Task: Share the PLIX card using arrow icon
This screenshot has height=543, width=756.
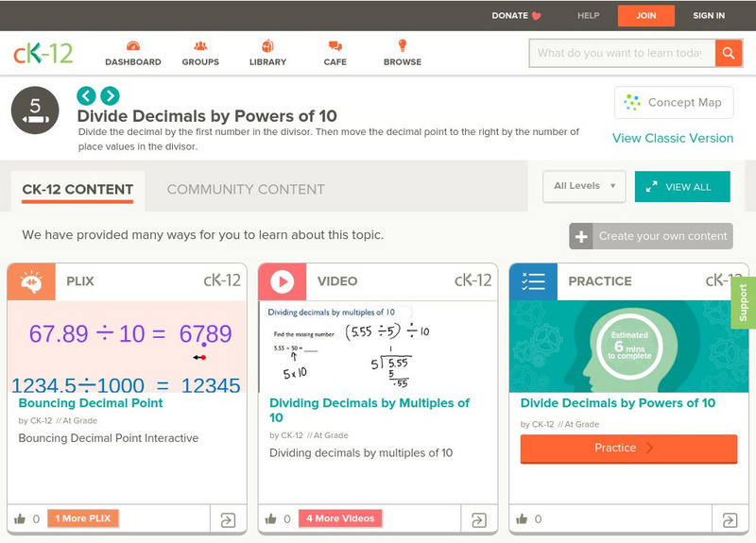Action: [x=228, y=520]
